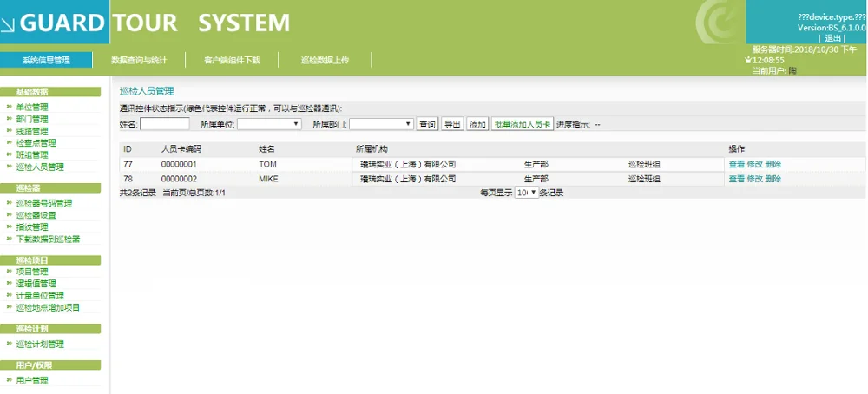
Task: Switch to the 数据查询与统计 tab
Action: [139, 61]
